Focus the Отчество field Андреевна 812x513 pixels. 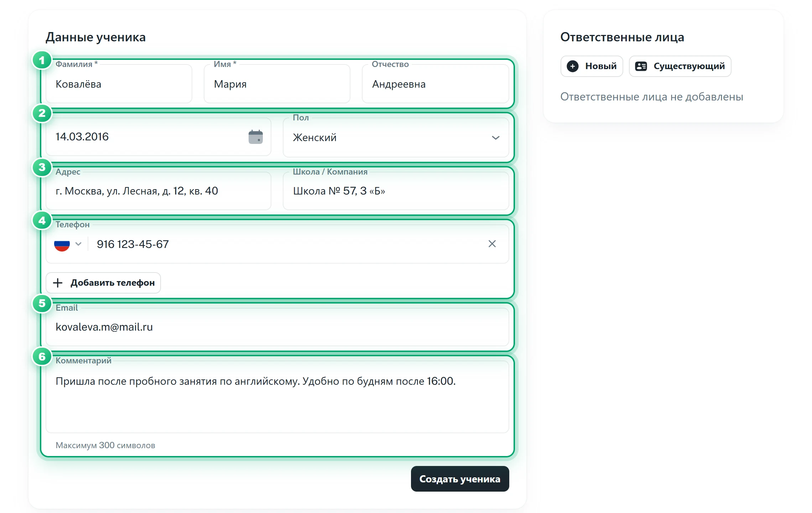coord(436,84)
